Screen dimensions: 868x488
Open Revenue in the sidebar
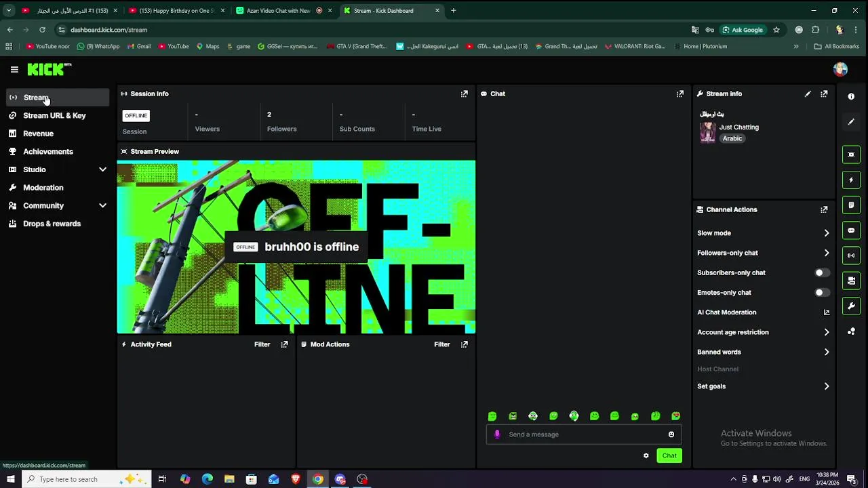pyautogui.click(x=58, y=134)
